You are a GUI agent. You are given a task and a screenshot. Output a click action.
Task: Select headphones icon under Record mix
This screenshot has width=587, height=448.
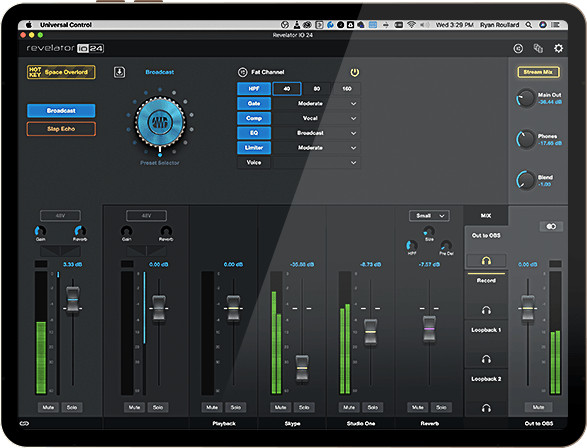click(486, 310)
